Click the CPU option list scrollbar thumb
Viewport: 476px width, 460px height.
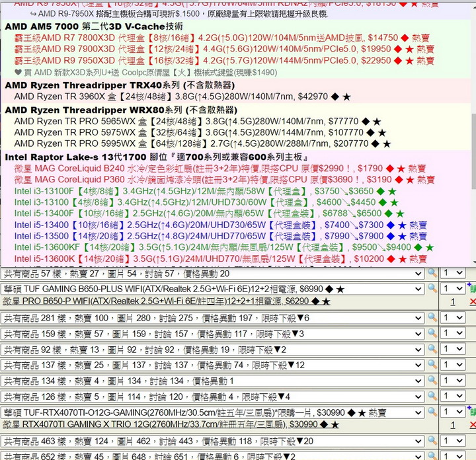pyautogui.click(x=473, y=151)
